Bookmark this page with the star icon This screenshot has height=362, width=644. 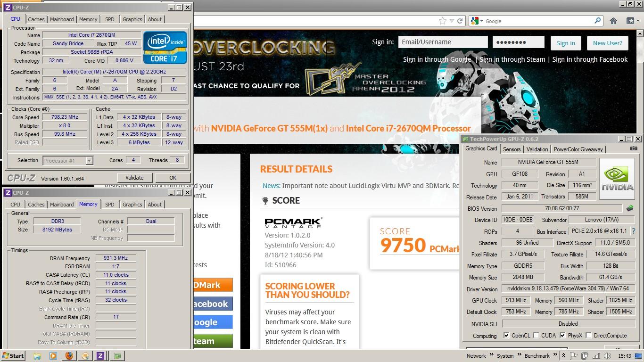(x=442, y=21)
